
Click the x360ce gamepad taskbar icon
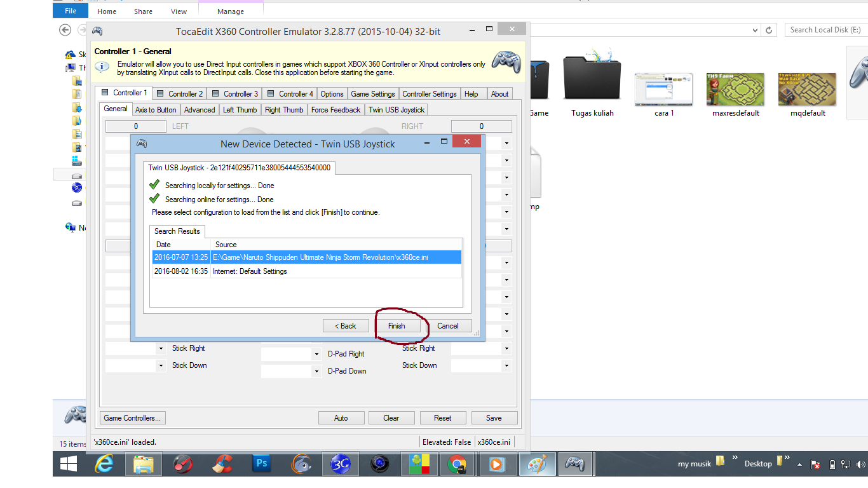(576, 464)
